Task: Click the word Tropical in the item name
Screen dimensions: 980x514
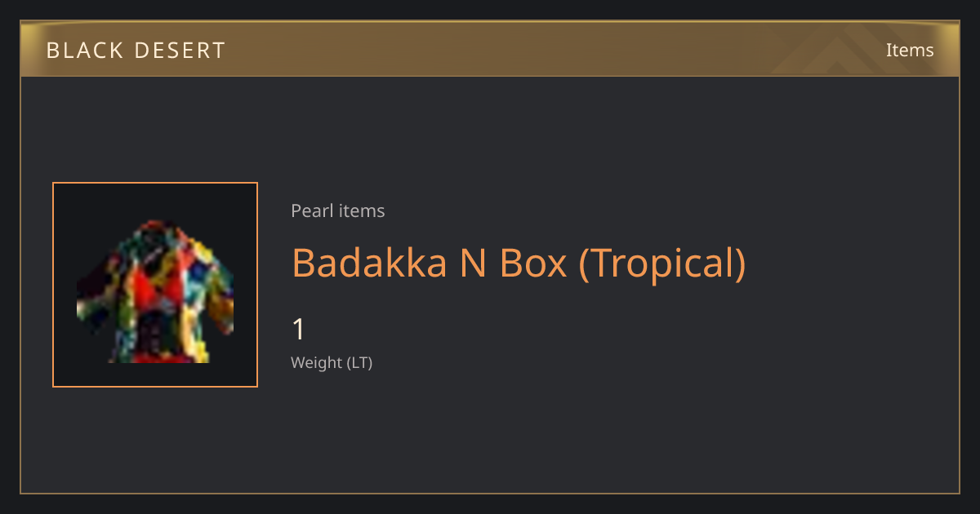Action: [x=662, y=263]
